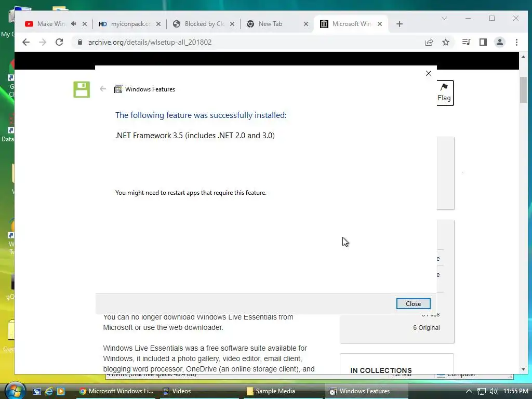Click the back arrow in Windows Features dialog
Screen dimensions: 532x399
103,89
